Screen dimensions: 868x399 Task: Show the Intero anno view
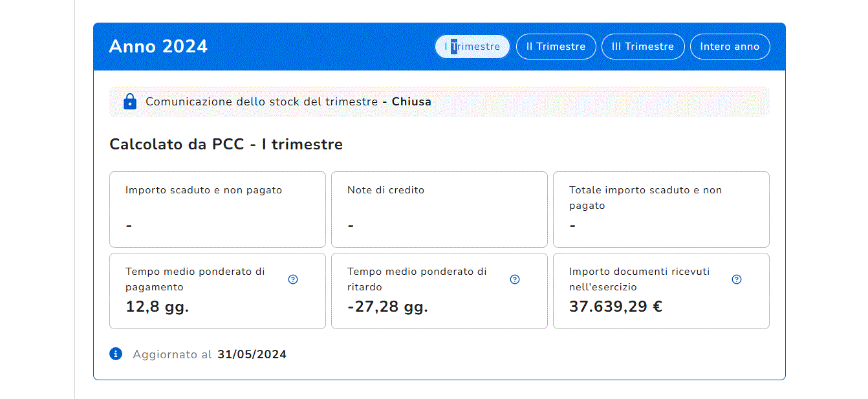[x=730, y=47]
